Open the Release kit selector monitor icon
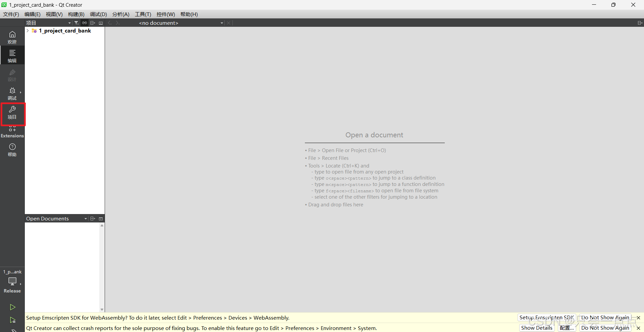The width and height of the screenshot is (644, 332). pyautogui.click(x=12, y=281)
